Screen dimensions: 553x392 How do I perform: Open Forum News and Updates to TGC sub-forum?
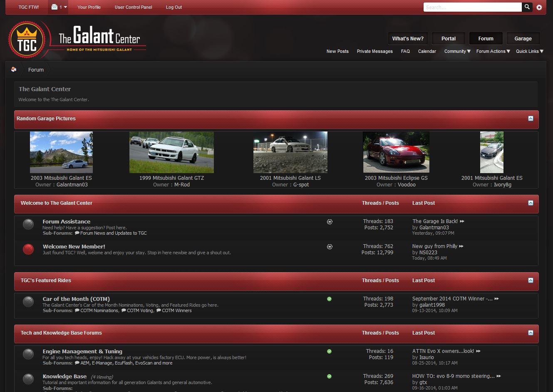(x=114, y=233)
